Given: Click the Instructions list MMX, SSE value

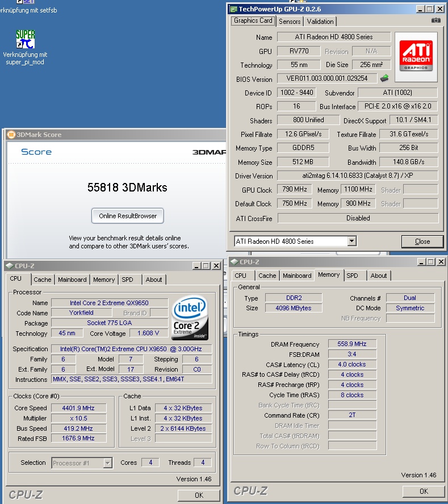Looking at the screenshot, I should 132,380.
